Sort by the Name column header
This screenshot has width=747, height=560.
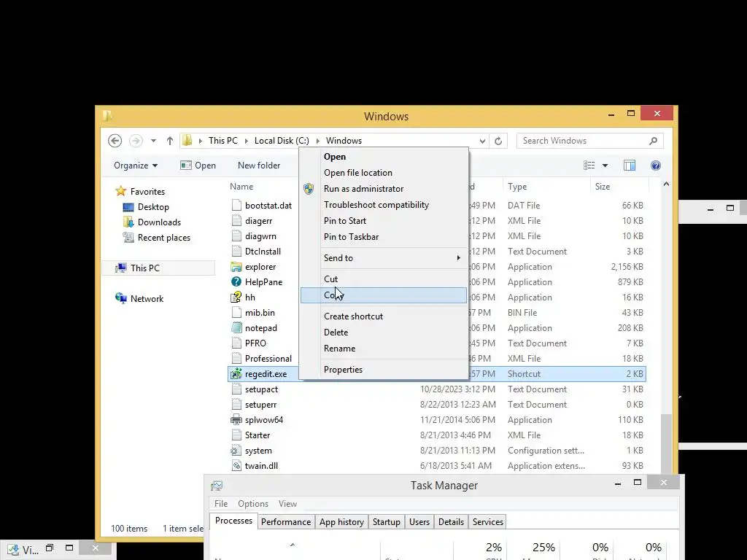coord(241,187)
